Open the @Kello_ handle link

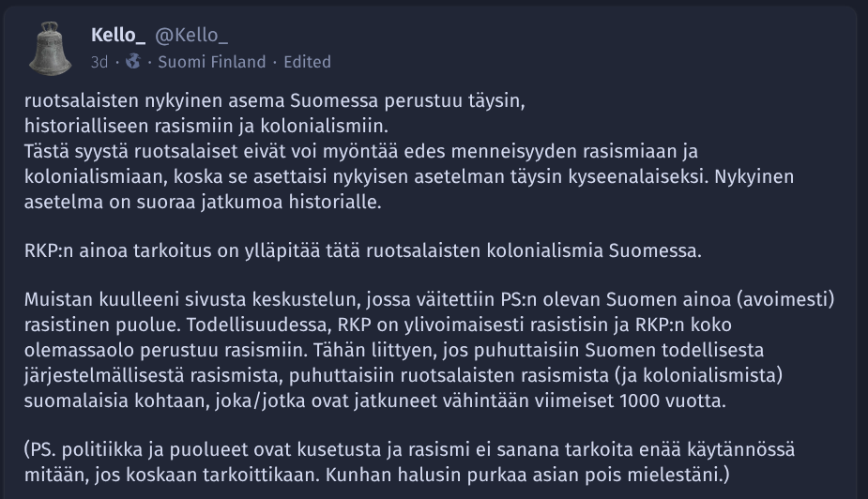pos(191,36)
